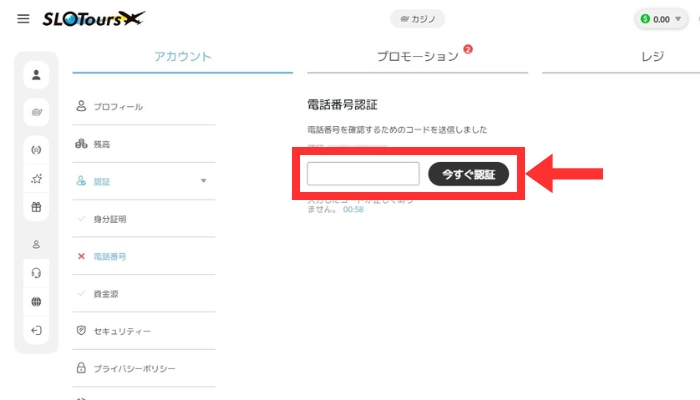
Task: Open the hamburger menu icon
Action: [23, 19]
